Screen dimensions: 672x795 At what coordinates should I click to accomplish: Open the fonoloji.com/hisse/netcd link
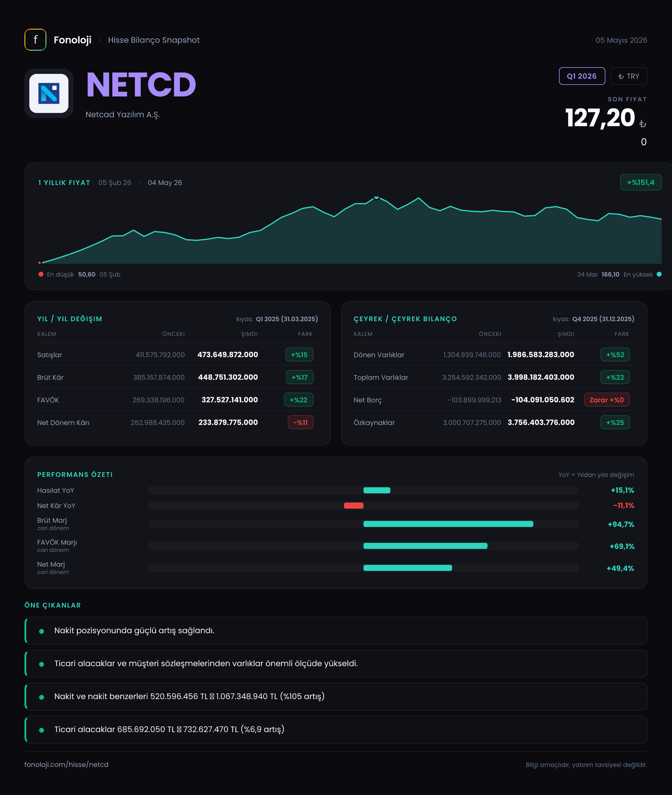(x=66, y=764)
